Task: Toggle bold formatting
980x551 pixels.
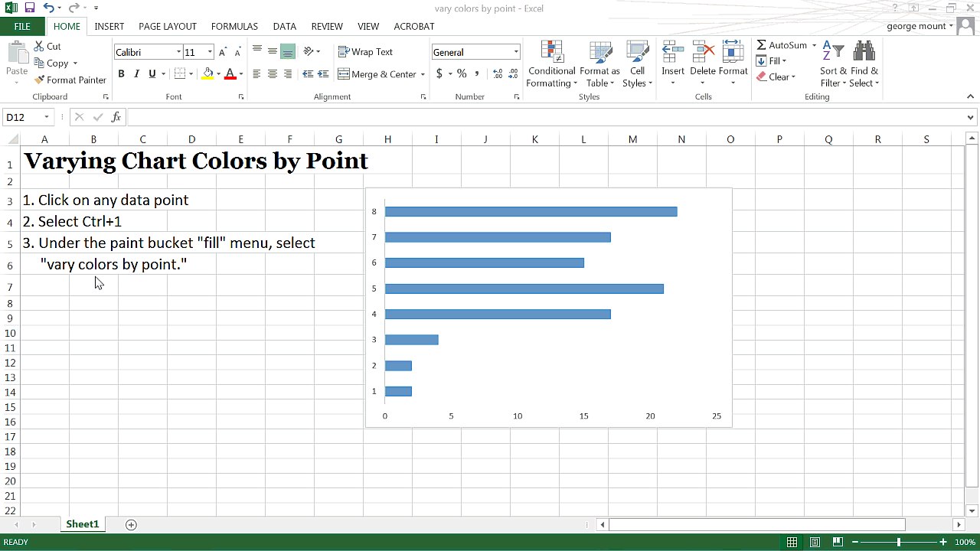Action: point(121,73)
